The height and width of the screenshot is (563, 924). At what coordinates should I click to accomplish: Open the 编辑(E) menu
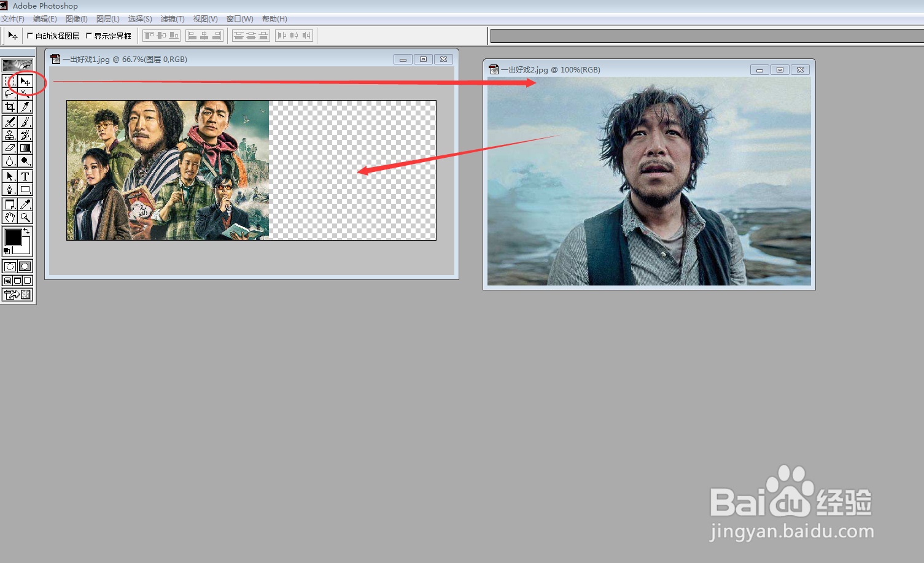pos(45,19)
